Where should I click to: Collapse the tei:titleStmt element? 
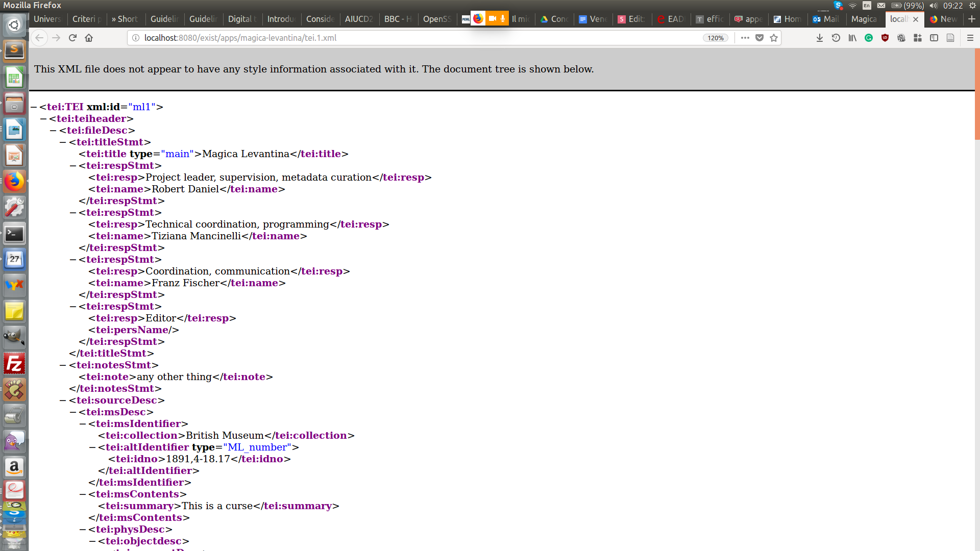coord(63,142)
